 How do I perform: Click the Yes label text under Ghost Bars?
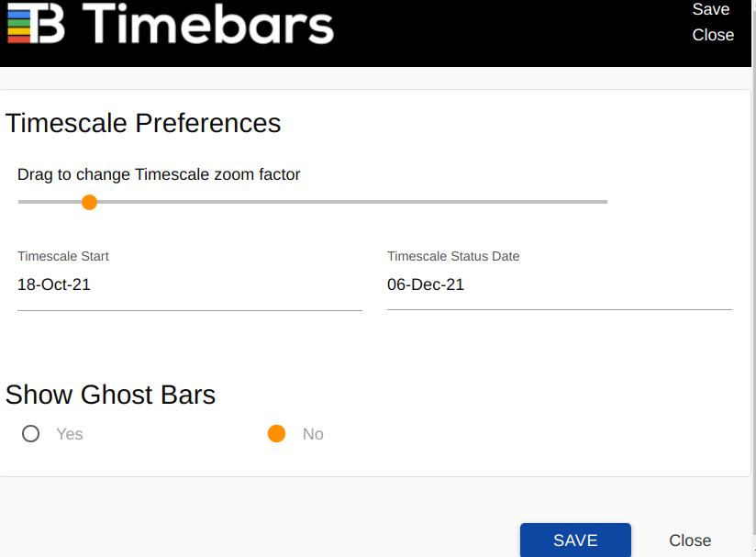coord(70,434)
